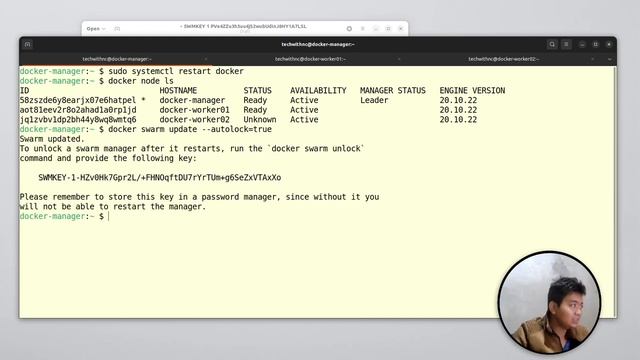Switch to the docker-worker01 terminal tab
Screen dimensions: 640x360
coord(310,59)
